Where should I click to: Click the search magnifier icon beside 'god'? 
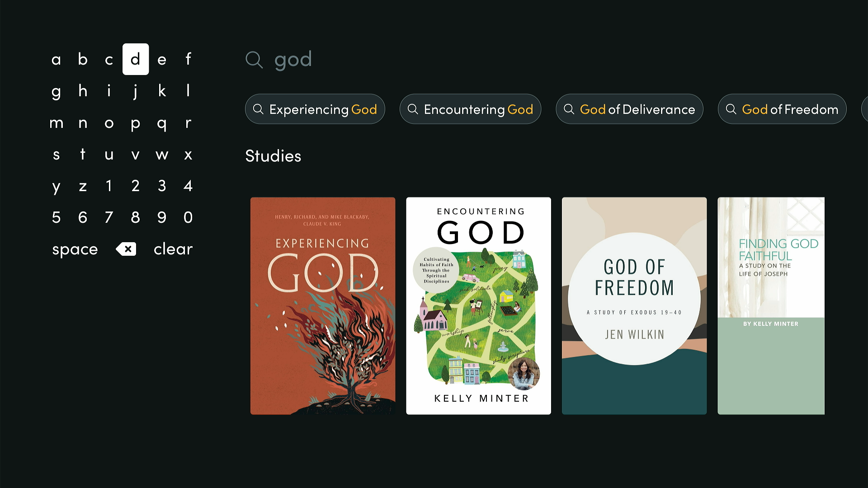pos(254,60)
